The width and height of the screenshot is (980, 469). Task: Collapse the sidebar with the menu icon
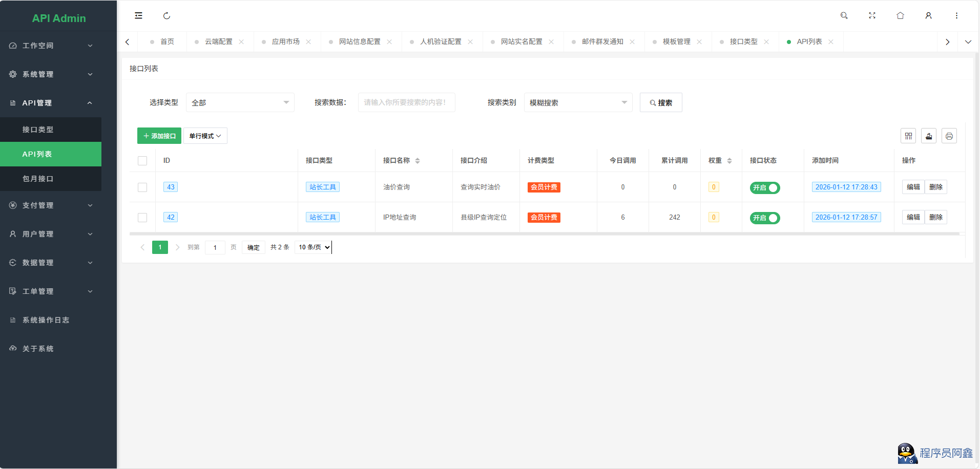click(x=138, y=16)
